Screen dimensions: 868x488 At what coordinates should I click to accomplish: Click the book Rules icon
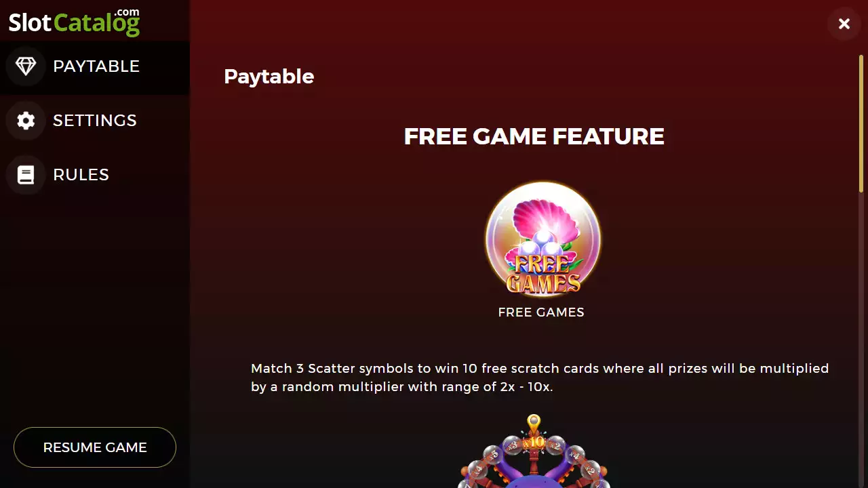point(26,175)
